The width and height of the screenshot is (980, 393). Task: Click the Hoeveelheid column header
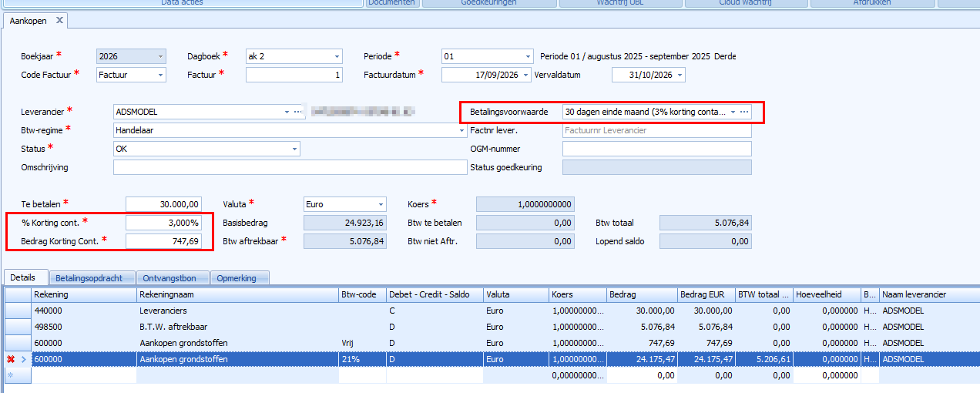pos(827,295)
